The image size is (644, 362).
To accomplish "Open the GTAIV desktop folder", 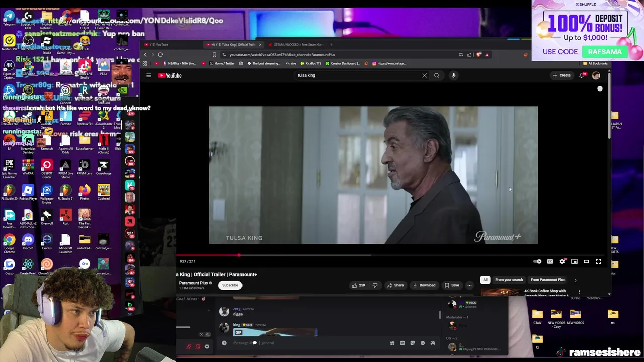I will [x=537, y=317].
